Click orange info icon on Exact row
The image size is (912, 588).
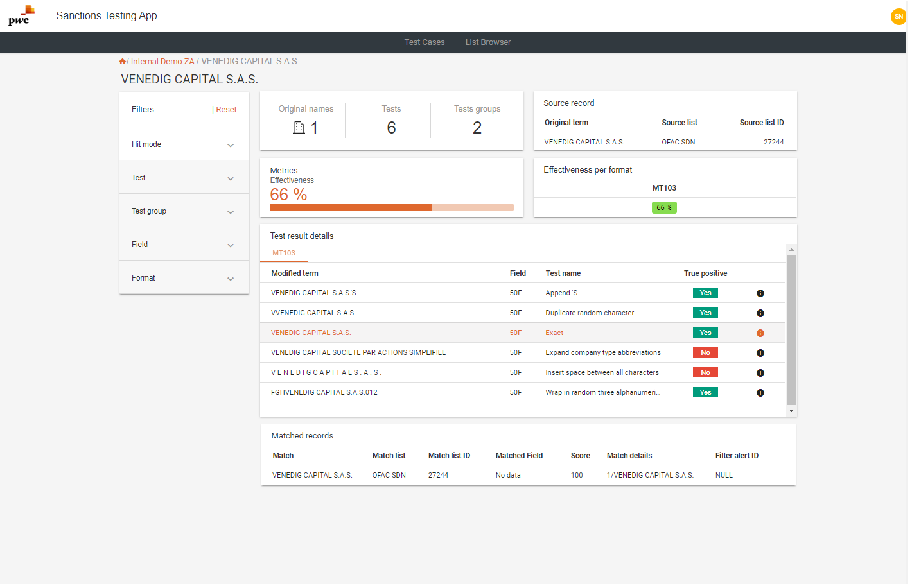coord(760,333)
